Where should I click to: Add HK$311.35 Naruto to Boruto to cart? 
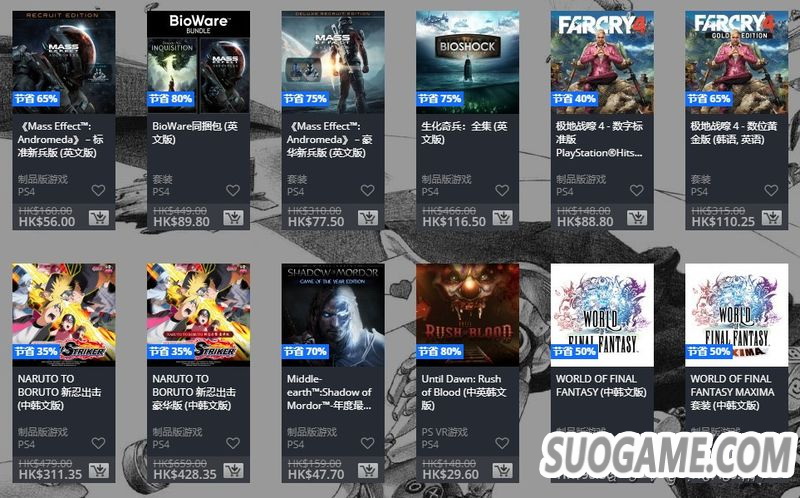[99, 470]
